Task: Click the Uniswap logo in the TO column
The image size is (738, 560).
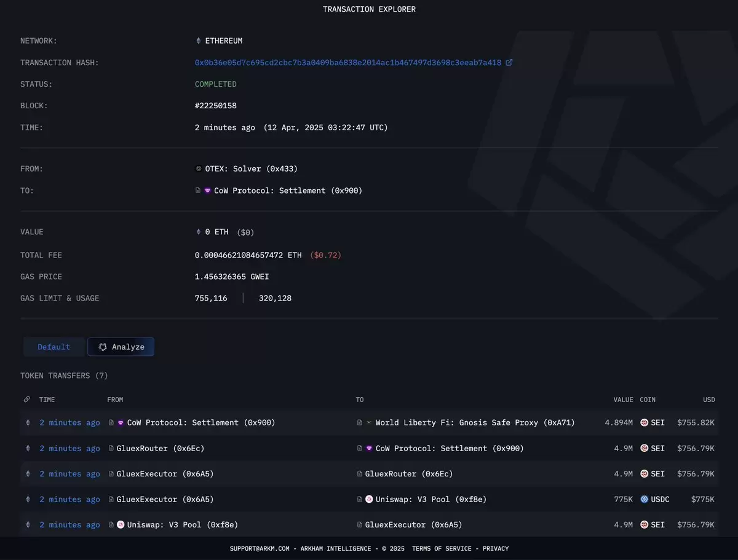Action: (x=369, y=499)
